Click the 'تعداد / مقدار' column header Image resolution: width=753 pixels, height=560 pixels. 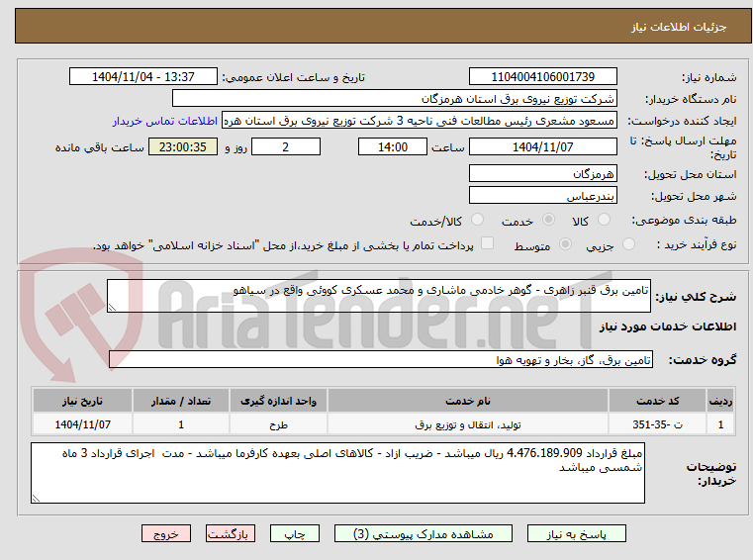[181, 401]
